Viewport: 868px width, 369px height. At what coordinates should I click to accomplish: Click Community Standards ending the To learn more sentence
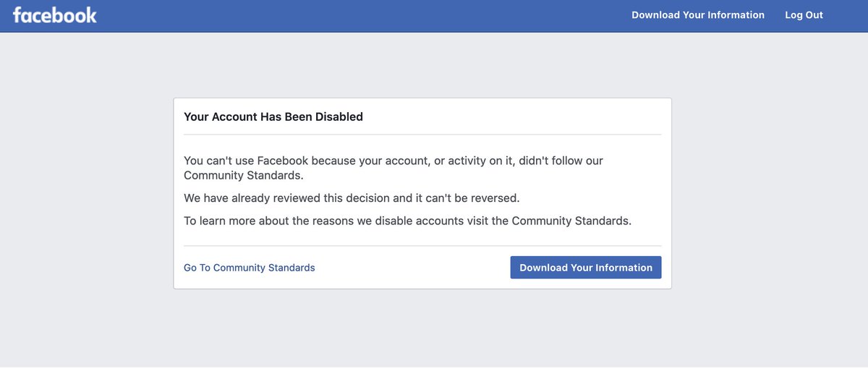tap(571, 221)
